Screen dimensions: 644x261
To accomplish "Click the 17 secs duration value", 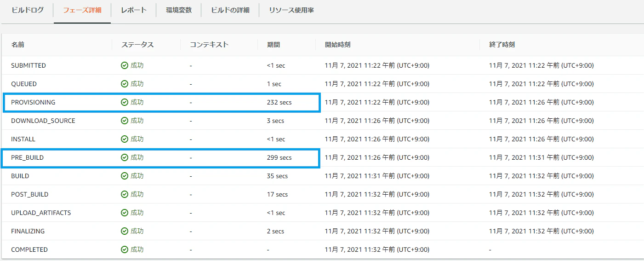I will coord(277,194).
